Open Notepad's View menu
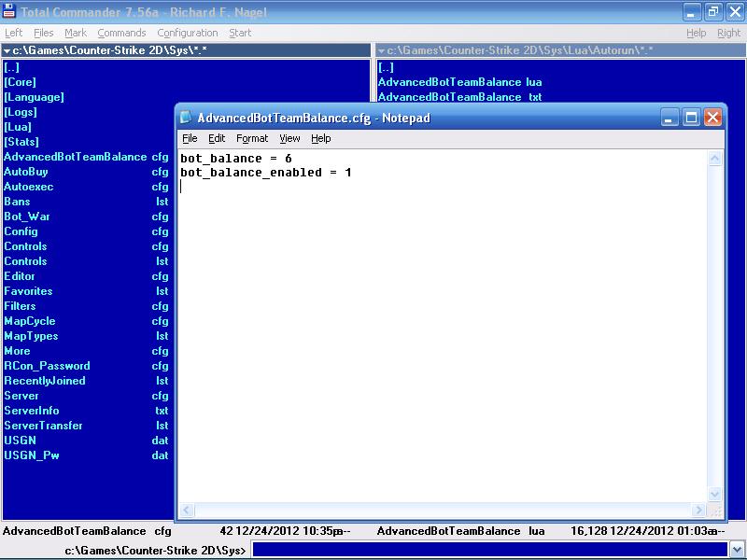Screen dimensions: 747x560 [x=289, y=138]
